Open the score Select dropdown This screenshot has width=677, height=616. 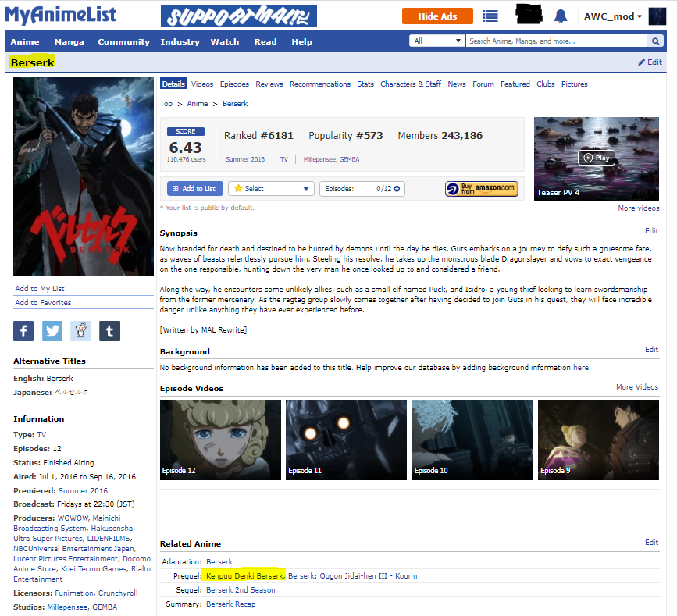click(271, 189)
